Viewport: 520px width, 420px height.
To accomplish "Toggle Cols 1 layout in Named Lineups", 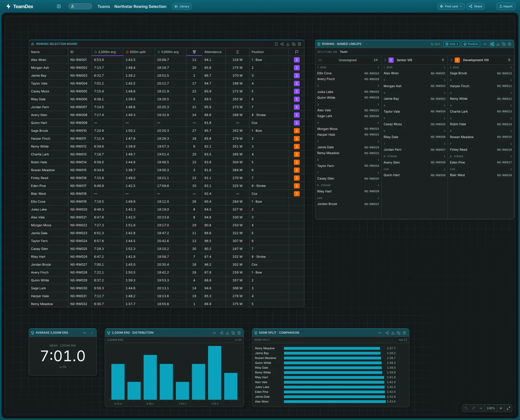I will pos(452,44).
